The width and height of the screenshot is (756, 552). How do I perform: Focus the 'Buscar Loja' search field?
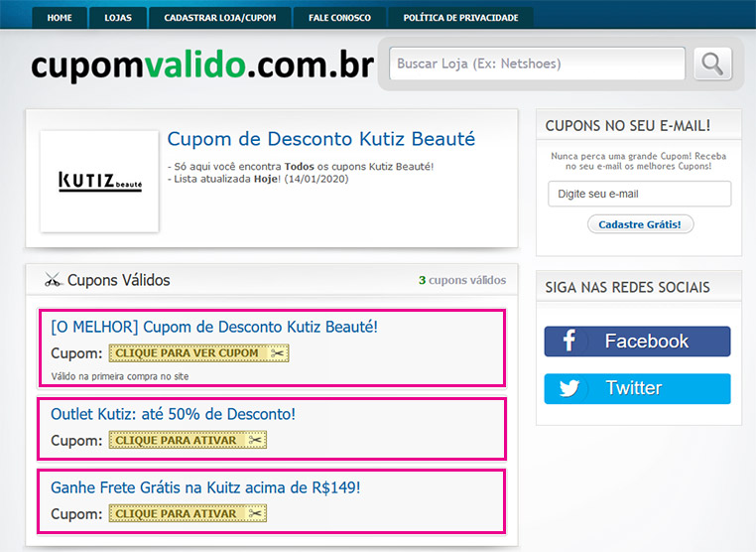(537, 64)
